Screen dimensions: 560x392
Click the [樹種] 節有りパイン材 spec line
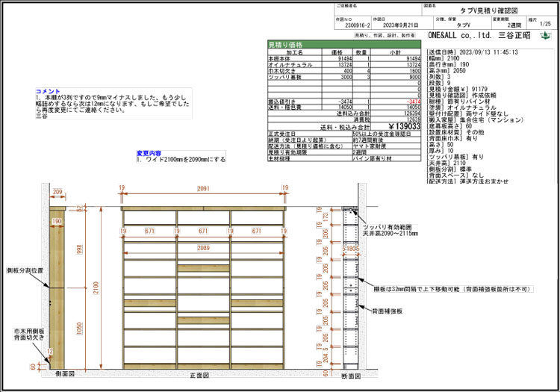pos(459,102)
